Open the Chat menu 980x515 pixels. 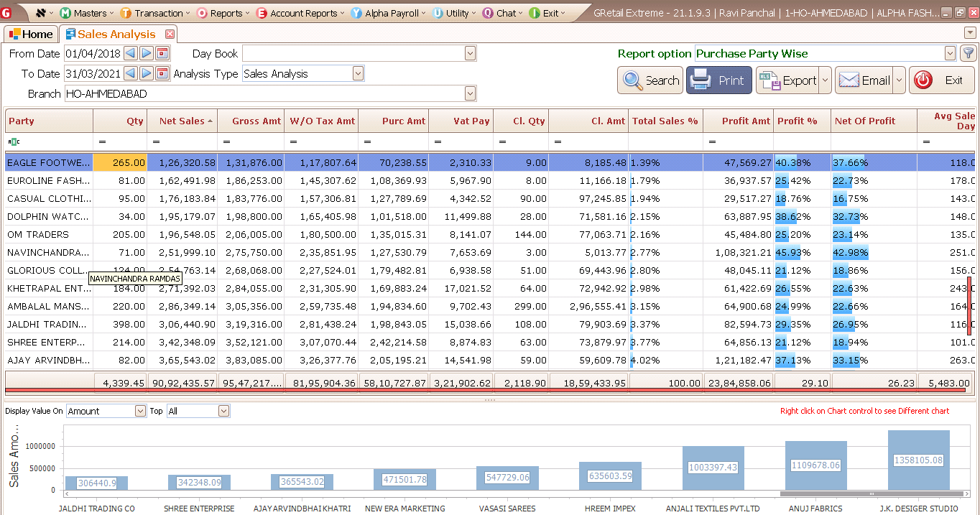click(503, 13)
